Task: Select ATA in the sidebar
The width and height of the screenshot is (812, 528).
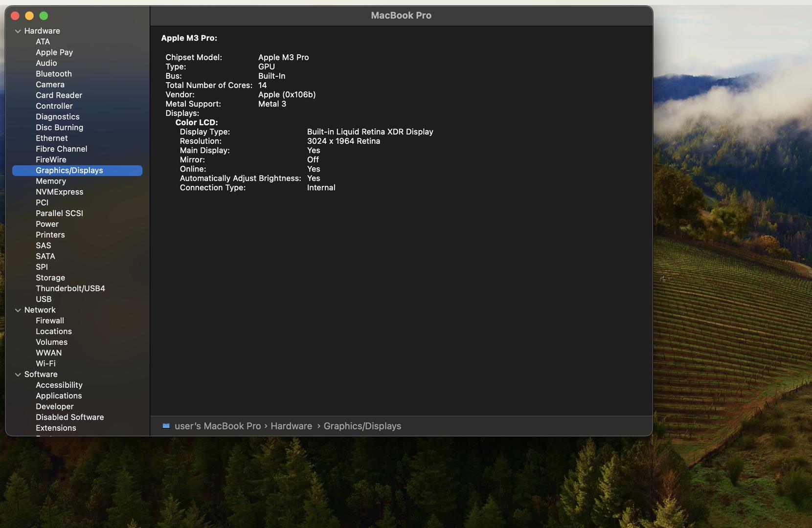Action: (43, 42)
